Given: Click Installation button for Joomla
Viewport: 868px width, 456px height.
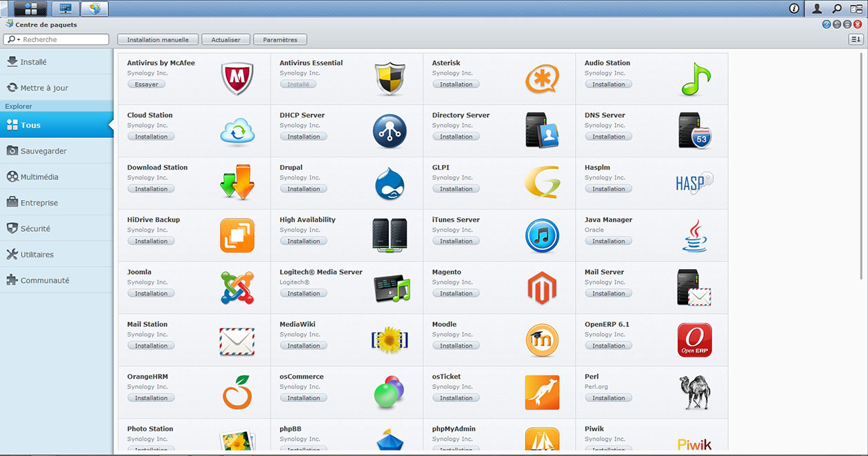Looking at the screenshot, I should click(151, 293).
